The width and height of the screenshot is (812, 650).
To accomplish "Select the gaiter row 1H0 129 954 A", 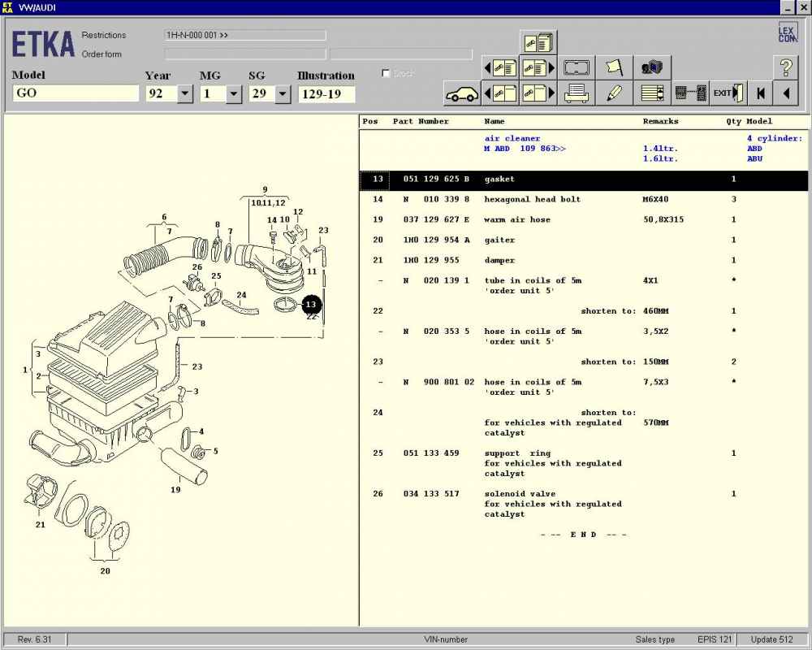I will tap(584, 240).
